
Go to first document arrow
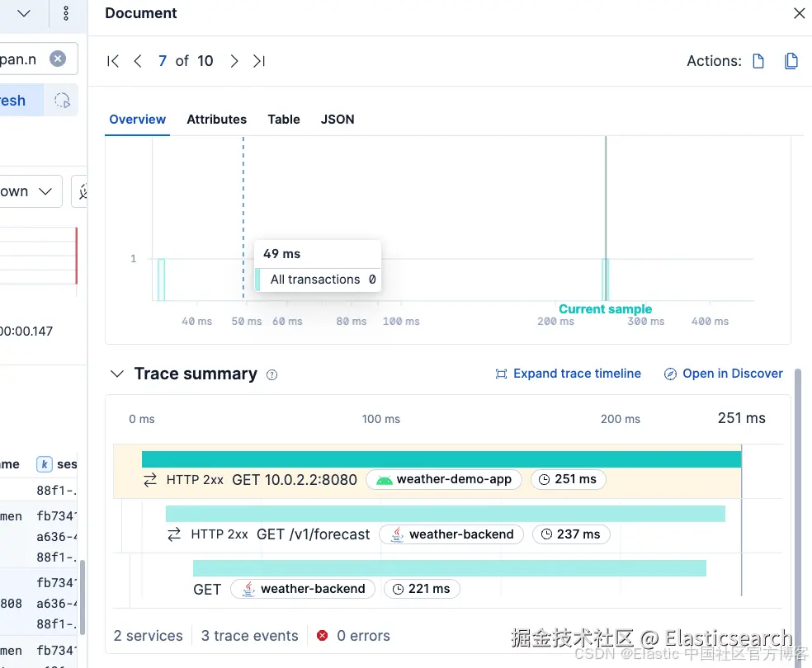[x=113, y=61]
